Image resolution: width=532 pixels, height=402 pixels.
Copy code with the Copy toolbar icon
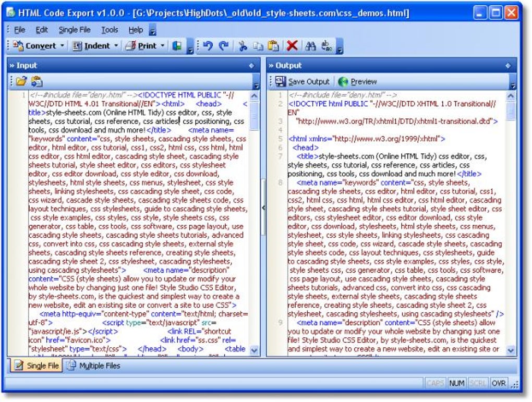pos(258,46)
